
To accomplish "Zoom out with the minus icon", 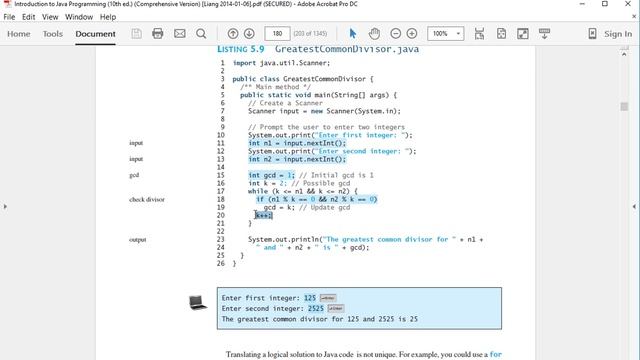I will [x=395, y=33].
